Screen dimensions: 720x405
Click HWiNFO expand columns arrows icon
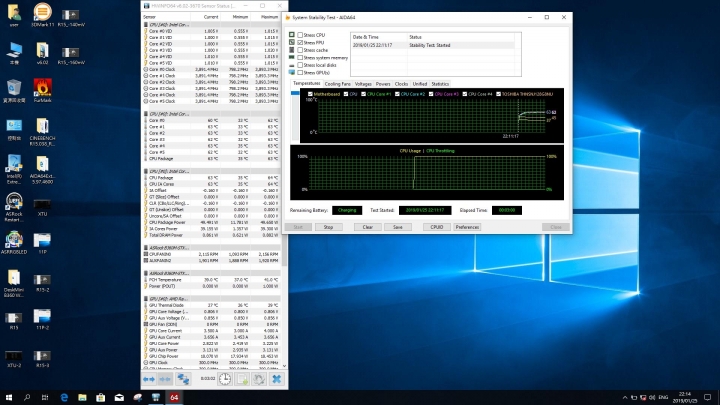(x=149, y=379)
